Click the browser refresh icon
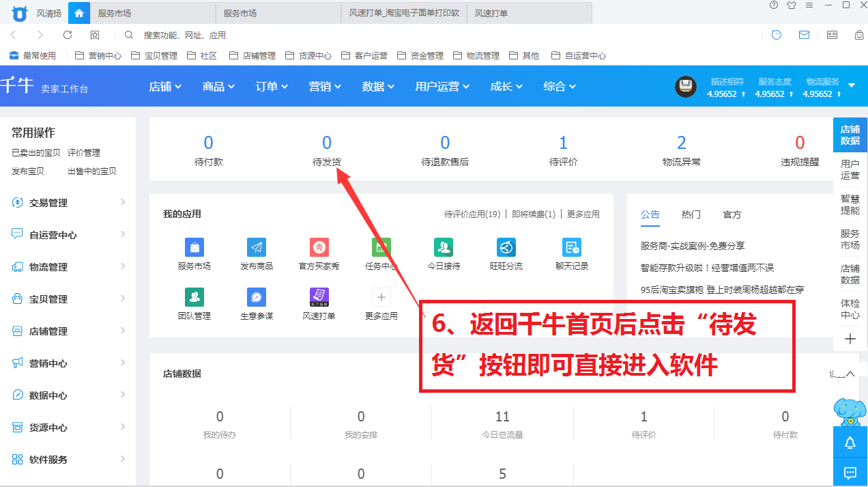Image resolution: width=868 pixels, height=487 pixels. [x=68, y=35]
